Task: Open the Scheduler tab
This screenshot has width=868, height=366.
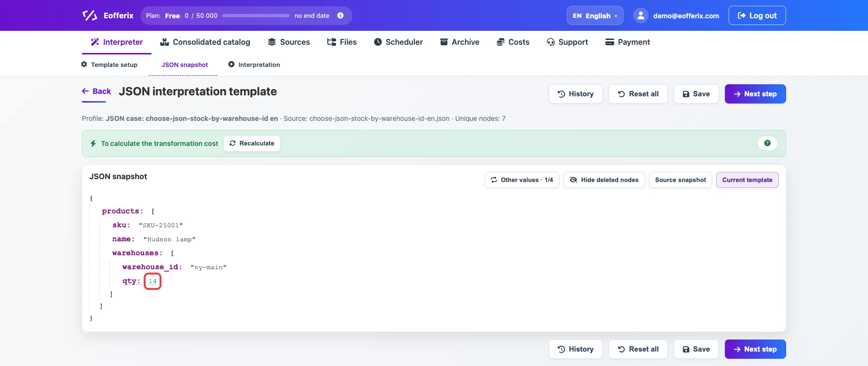Action: pyautogui.click(x=398, y=42)
